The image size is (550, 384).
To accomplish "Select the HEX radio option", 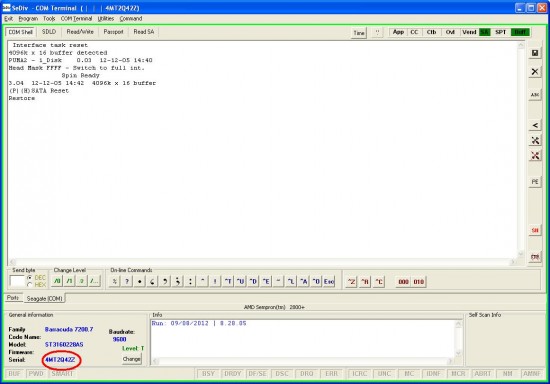I will click(37, 285).
